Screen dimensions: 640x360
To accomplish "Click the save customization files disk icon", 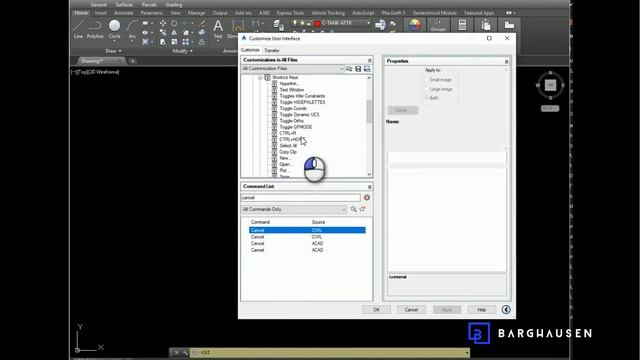I will [x=358, y=69].
